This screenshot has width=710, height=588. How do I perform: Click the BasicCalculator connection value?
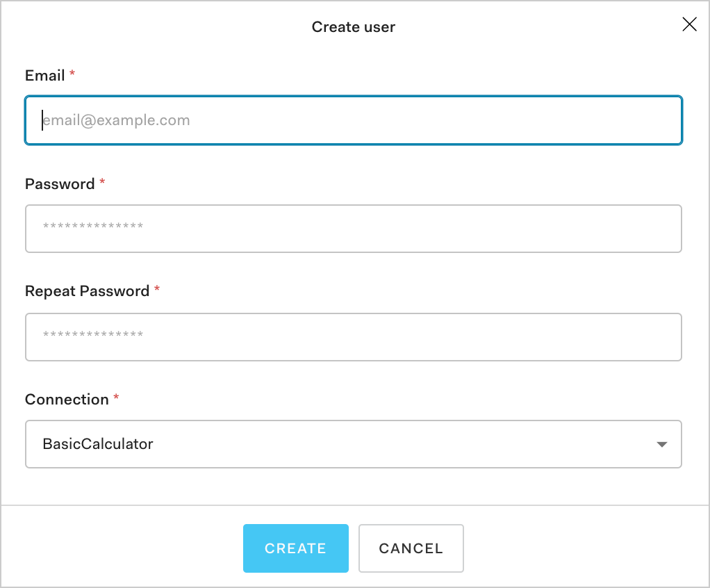click(x=98, y=444)
